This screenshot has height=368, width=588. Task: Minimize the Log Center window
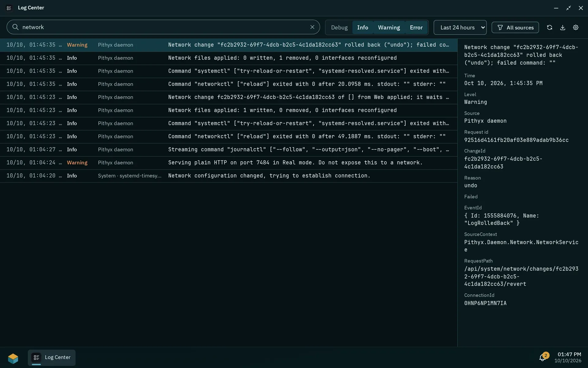pos(556,8)
